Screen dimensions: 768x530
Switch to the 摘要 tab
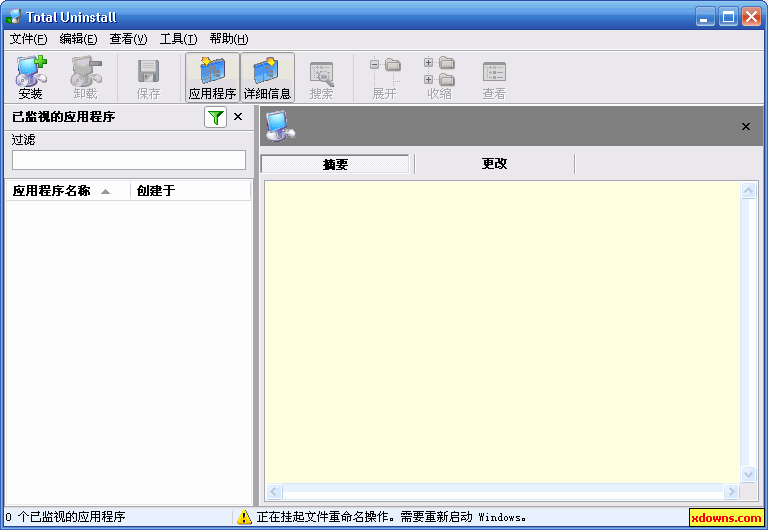(x=335, y=164)
